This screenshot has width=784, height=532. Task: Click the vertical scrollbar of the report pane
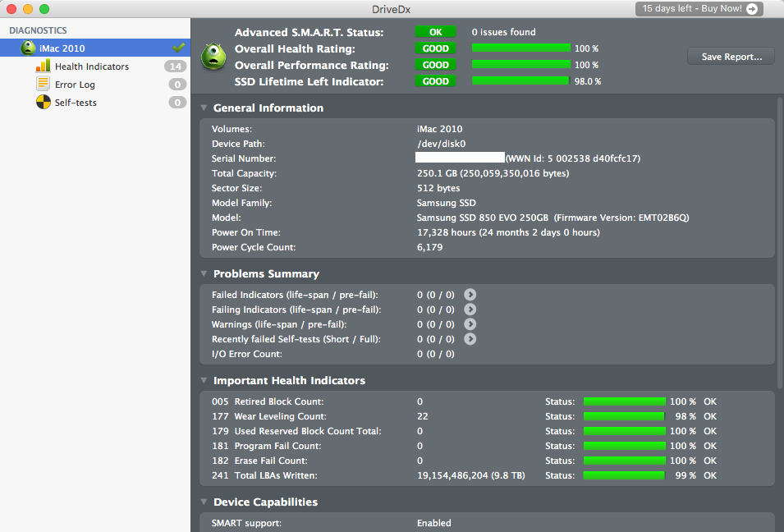pyautogui.click(x=780, y=242)
